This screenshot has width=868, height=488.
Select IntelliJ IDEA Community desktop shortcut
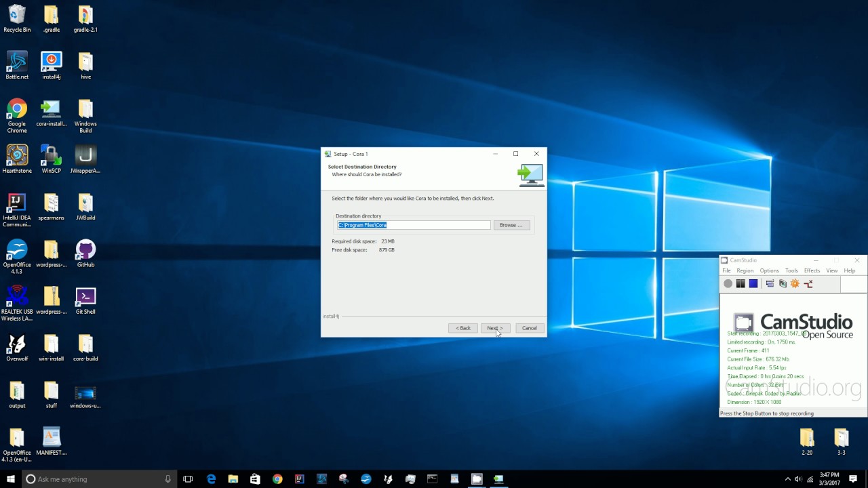coord(17,210)
